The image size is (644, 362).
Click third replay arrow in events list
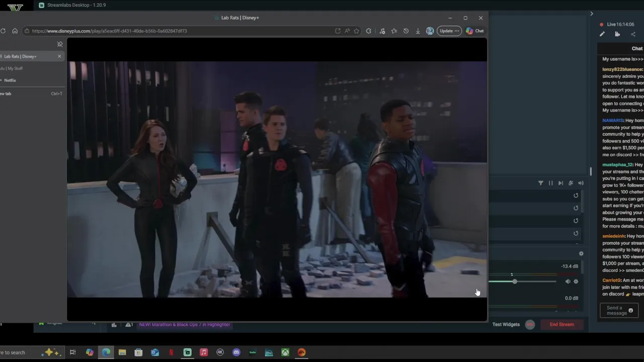tap(576, 221)
